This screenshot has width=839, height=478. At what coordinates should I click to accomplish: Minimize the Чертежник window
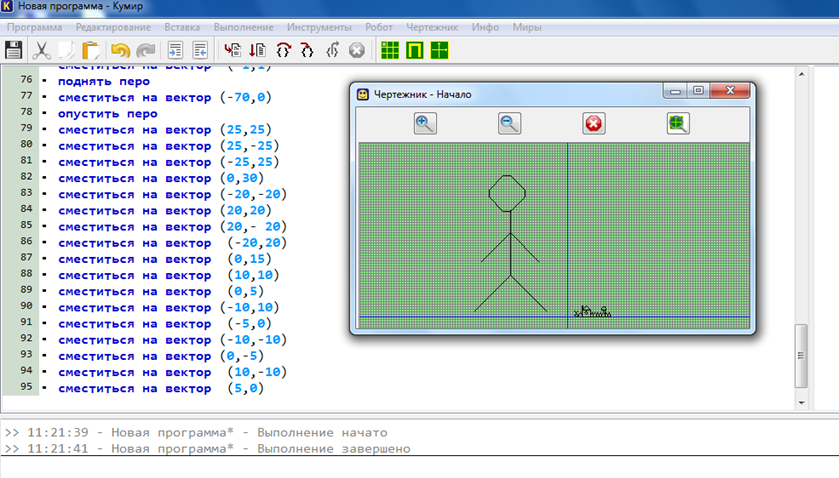point(675,91)
